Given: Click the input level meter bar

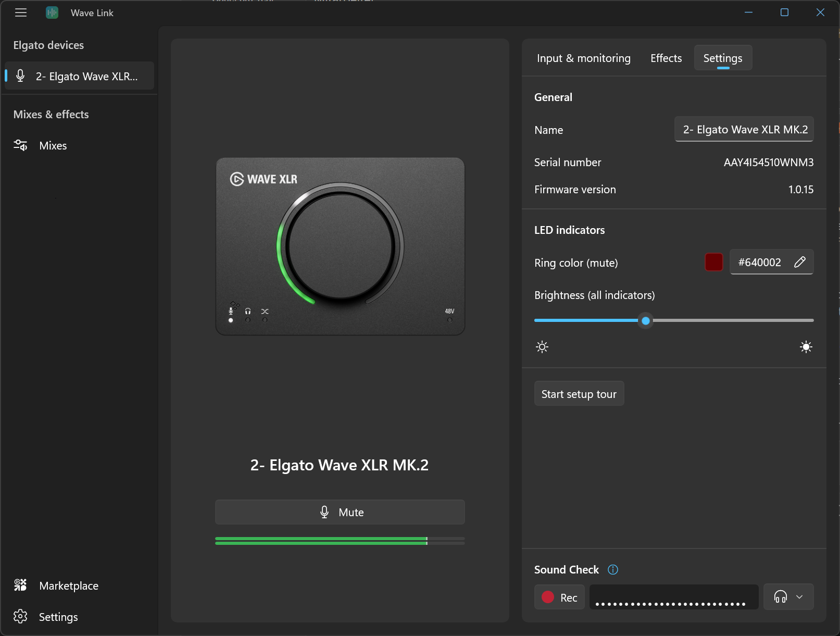Looking at the screenshot, I should pyautogui.click(x=340, y=541).
